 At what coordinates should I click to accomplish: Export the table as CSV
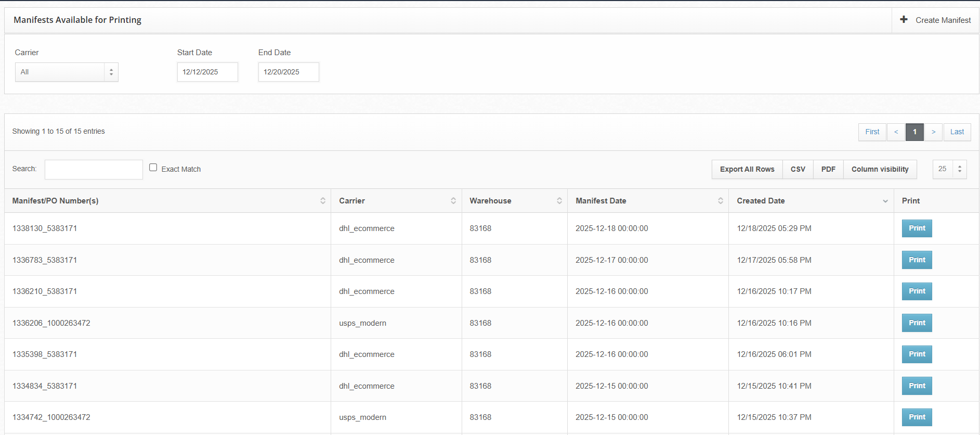tap(798, 170)
